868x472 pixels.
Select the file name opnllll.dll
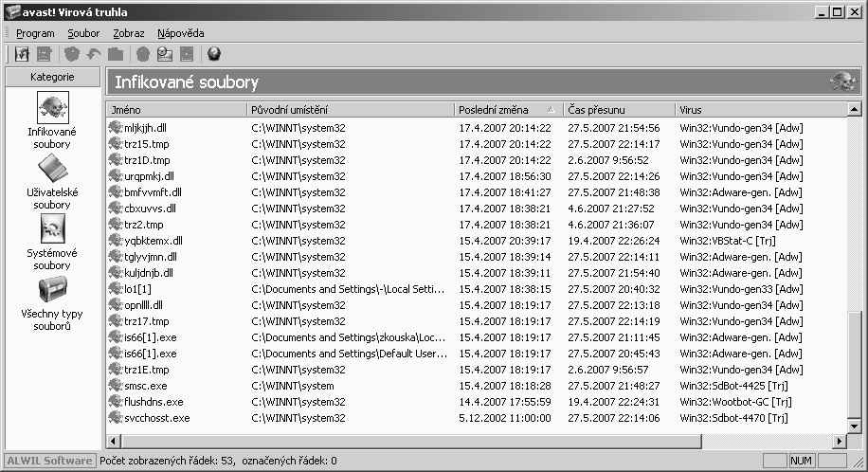click(143, 304)
